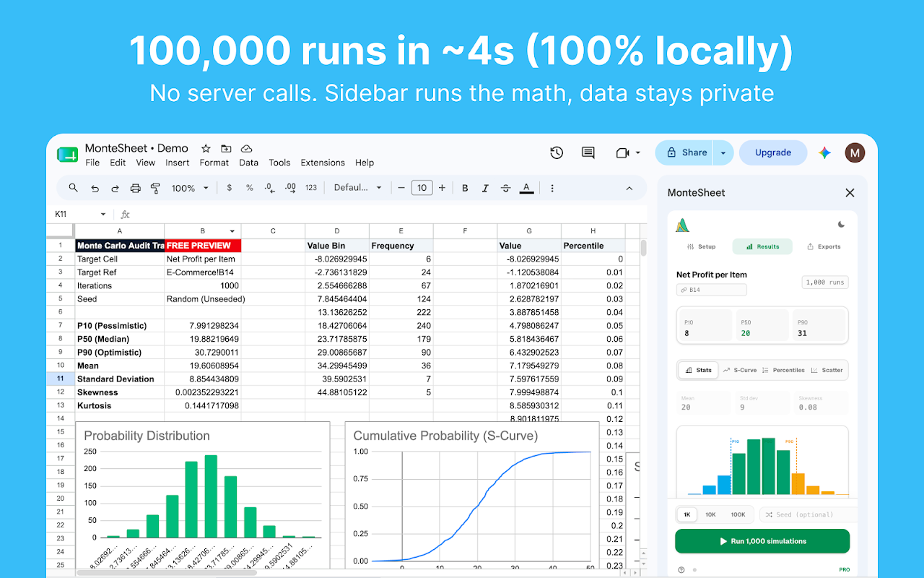This screenshot has height=578, width=924.
Task: Click the move-to-folder icon
Action: [226, 148]
